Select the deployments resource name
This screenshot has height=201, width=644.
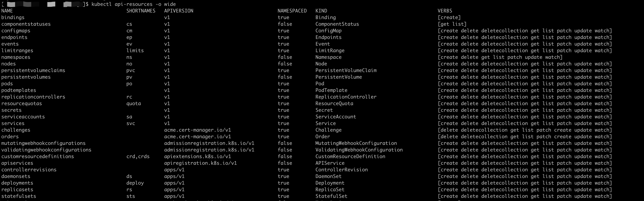tap(17, 183)
